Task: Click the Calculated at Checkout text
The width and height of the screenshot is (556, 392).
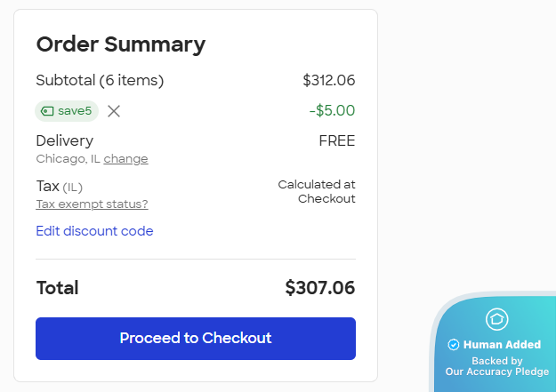Action: click(317, 191)
